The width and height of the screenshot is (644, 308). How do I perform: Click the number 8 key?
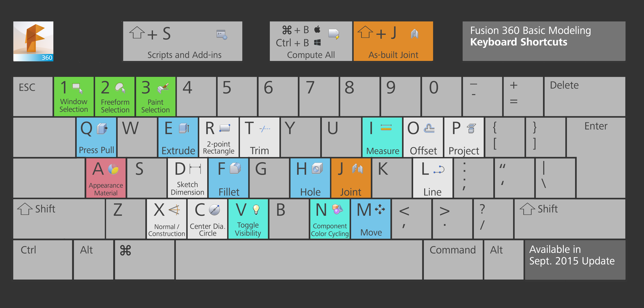(x=360, y=97)
